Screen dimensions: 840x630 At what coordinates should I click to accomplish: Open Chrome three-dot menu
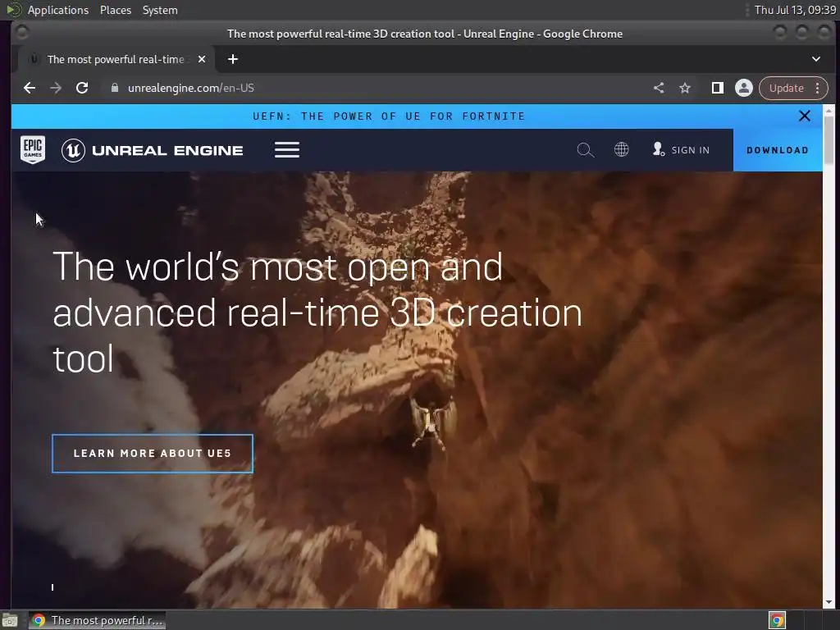coord(818,88)
